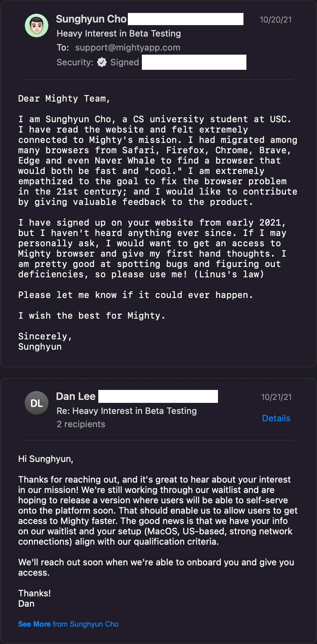
Task: Click the Hi Sunghyun greeting line
Action: coord(46,459)
